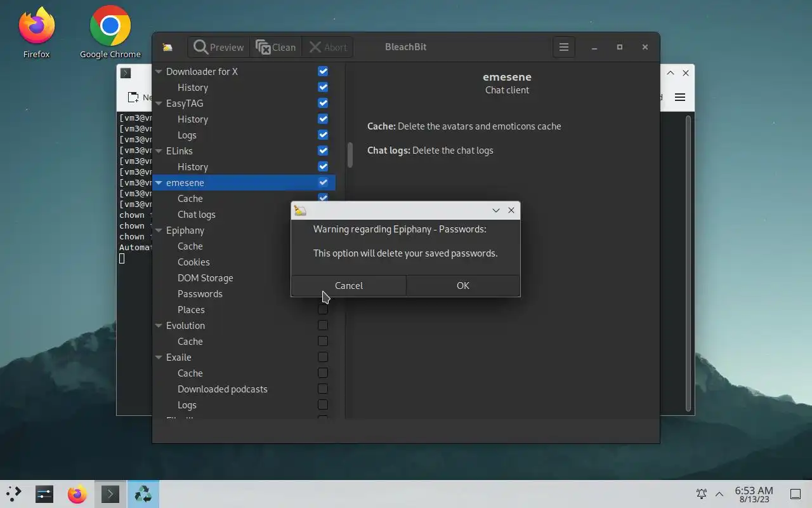The height and width of the screenshot is (508, 812).
Task: Check Exaile Downloaded podcasts checkbox
Action: pos(323,389)
